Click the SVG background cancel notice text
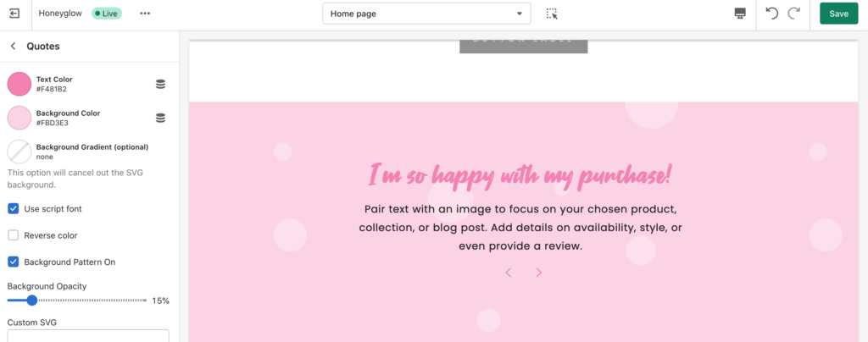 click(75, 179)
